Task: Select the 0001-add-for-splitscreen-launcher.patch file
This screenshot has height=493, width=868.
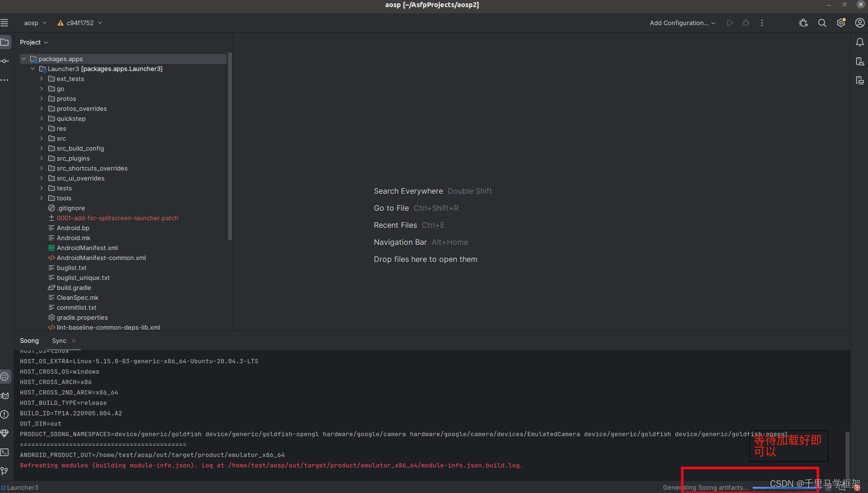Action: coord(117,218)
